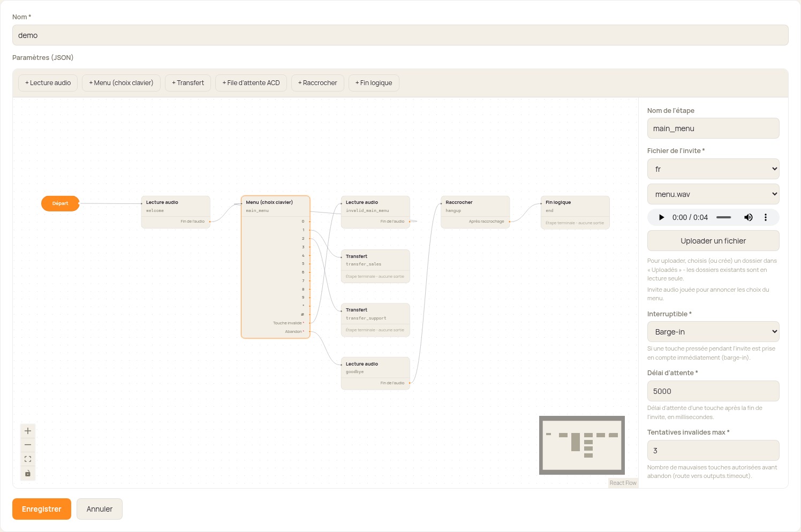Open the menu.wav file dropdown
The image size is (801, 532).
tap(713, 194)
